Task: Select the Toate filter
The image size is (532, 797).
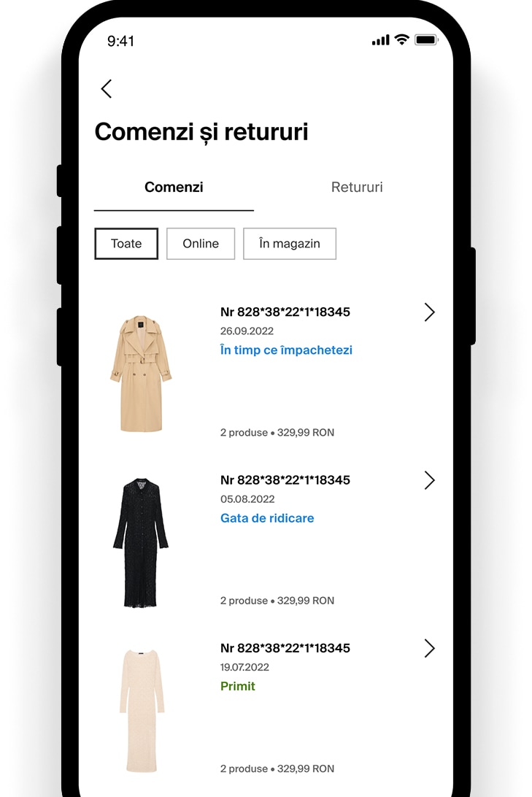Action: [x=126, y=244]
